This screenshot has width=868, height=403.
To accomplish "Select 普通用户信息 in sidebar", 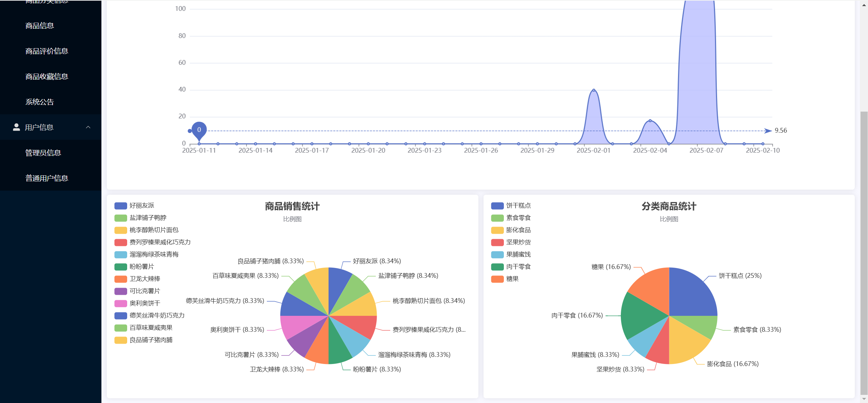I will point(47,178).
